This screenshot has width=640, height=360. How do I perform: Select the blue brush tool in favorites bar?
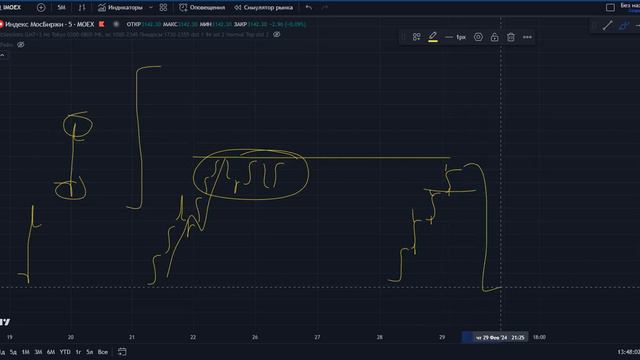coord(624,25)
